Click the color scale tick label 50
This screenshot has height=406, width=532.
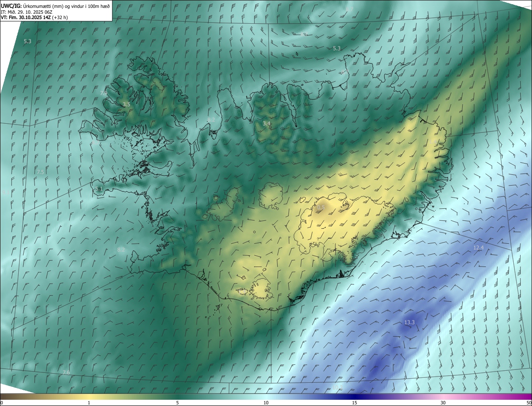[x=529, y=403]
